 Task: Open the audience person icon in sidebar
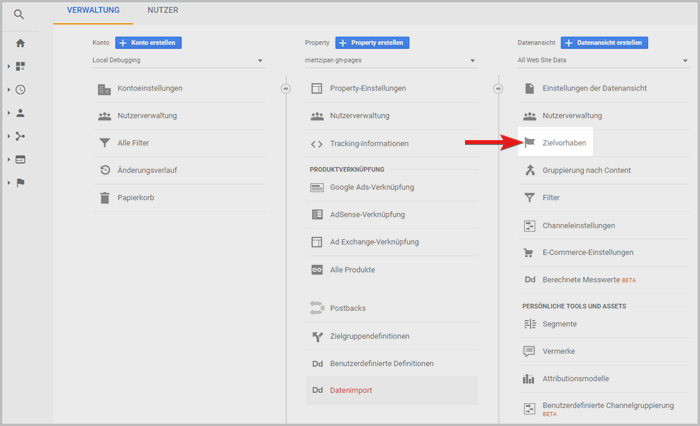coord(20,113)
